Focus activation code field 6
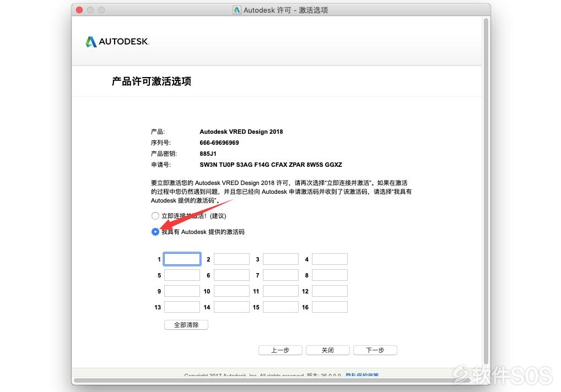The width and height of the screenshot is (561, 392). click(231, 275)
